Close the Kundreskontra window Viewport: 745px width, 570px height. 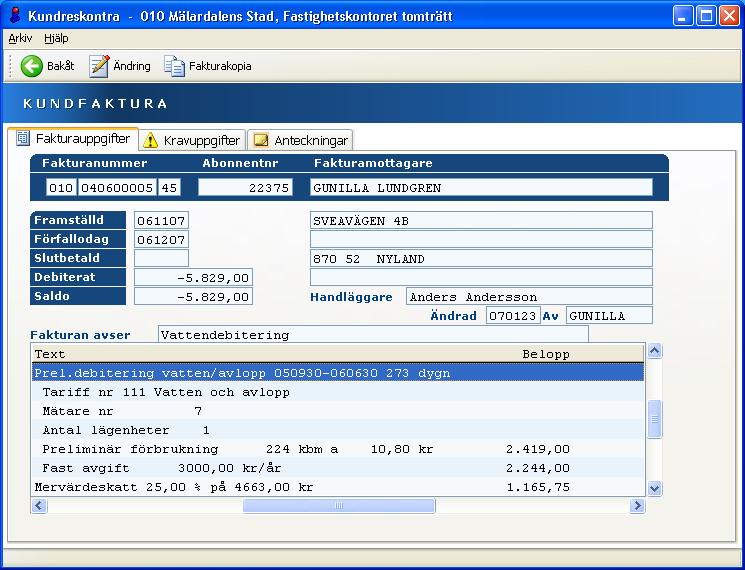coord(729,16)
